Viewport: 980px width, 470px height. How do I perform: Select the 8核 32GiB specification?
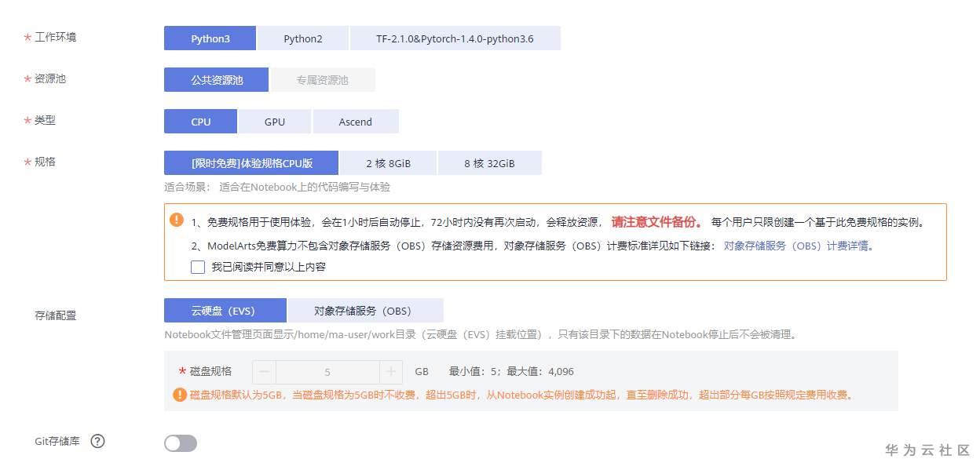tap(490, 162)
